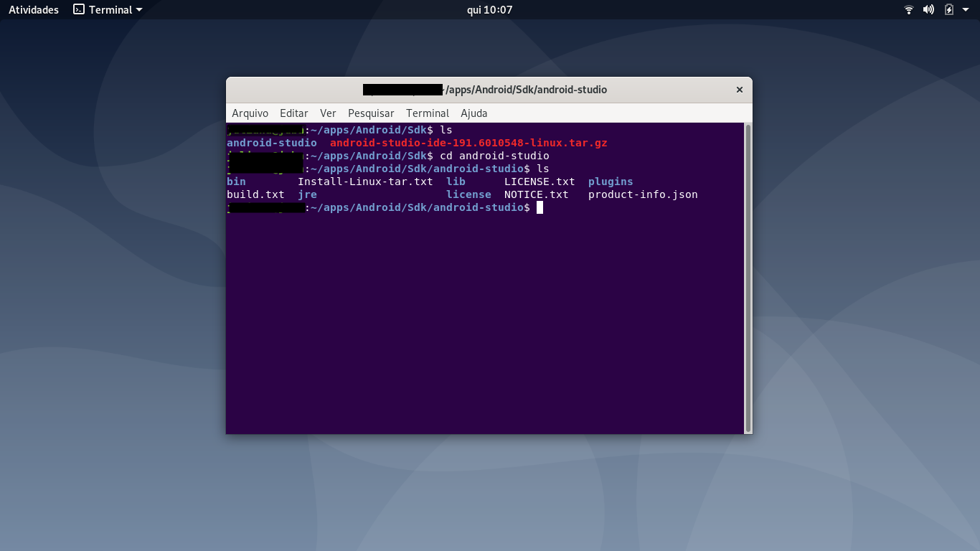Click the NOTICE.txt file entry

pyautogui.click(x=537, y=194)
